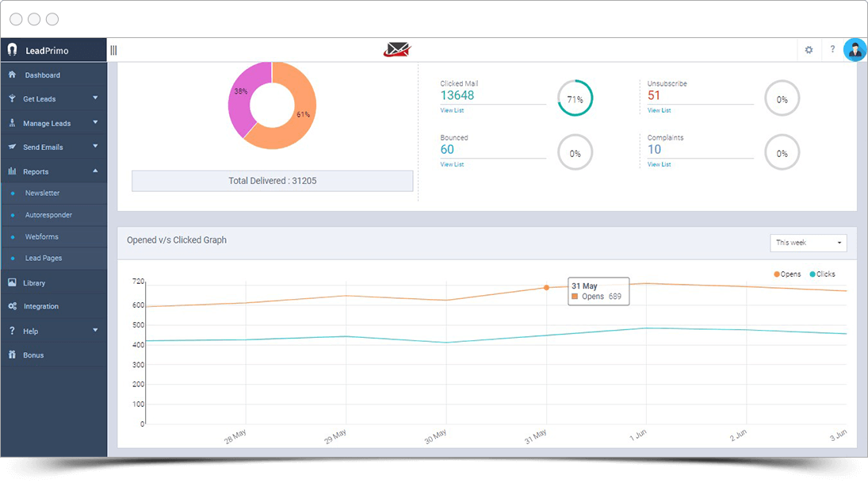
Task: Toggle Clicks series in chart legend
Action: point(823,274)
